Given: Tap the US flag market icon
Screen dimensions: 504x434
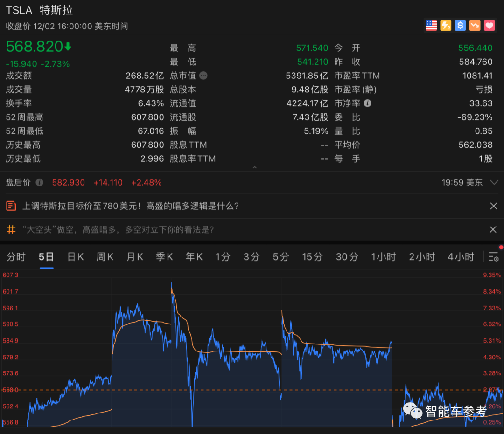Looking at the screenshot, I should pos(431,25).
